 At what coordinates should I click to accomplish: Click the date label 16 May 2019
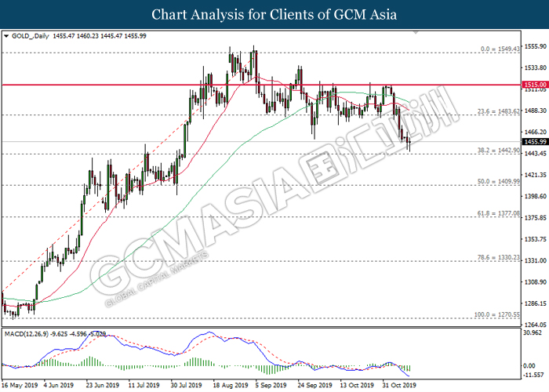20,385
